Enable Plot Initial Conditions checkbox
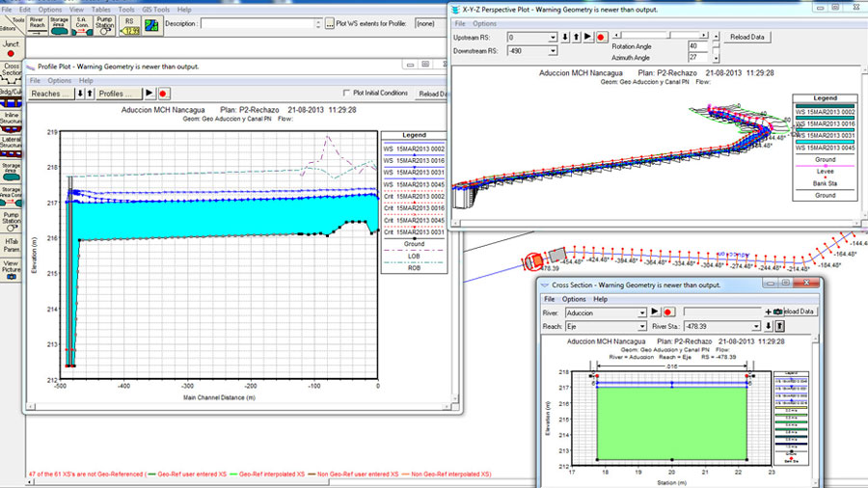The height and width of the screenshot is (488, 868). (347, 94)
